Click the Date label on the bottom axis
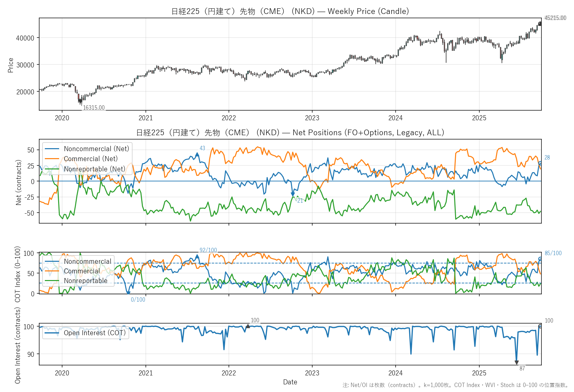 coord(290,382)
